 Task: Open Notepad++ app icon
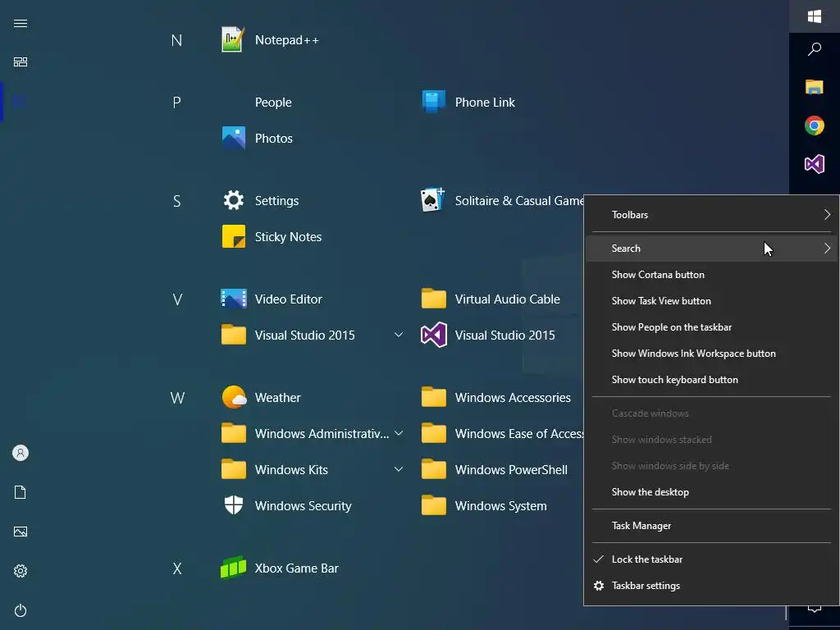click(233, 39)
